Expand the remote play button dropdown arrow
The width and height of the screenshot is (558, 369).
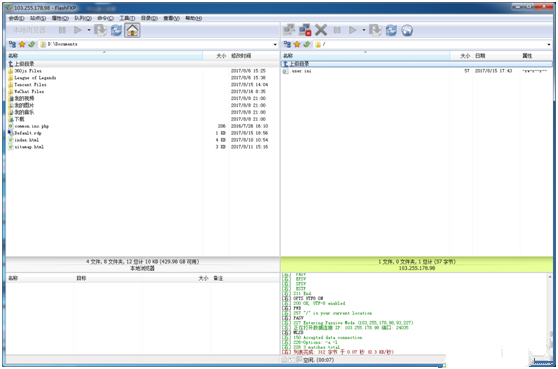point(363,30)
